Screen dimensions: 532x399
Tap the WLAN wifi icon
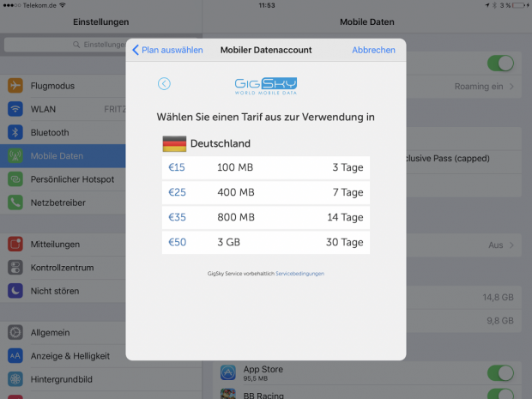tap(15, 109)
